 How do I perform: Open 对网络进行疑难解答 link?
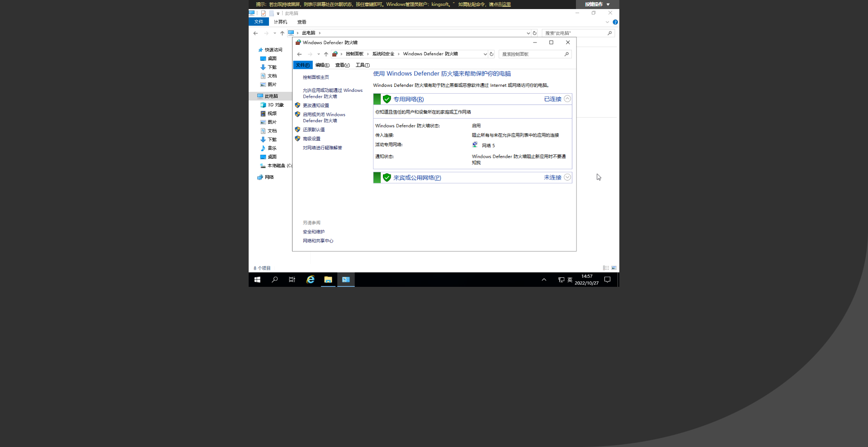pos(322,148)
